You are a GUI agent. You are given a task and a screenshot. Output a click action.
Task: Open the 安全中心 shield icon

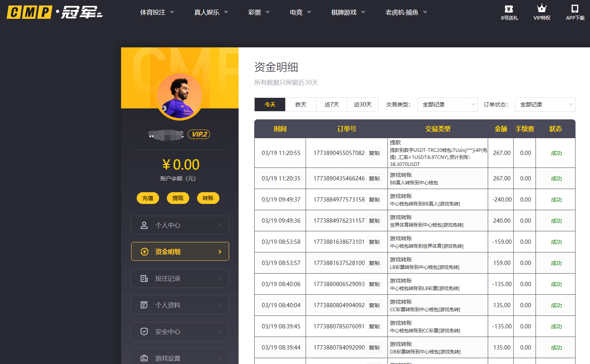(144, 331)
